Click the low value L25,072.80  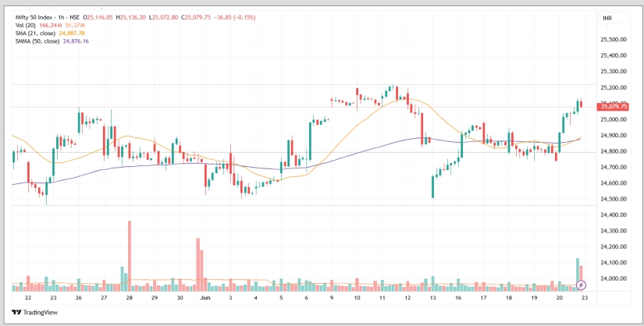click(164, 18)
